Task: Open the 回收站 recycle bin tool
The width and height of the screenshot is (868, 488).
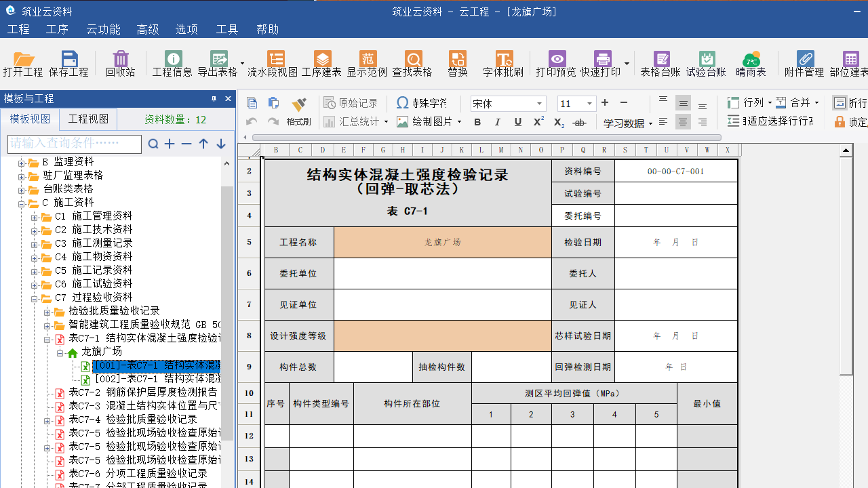Action: tap(119, 62)
